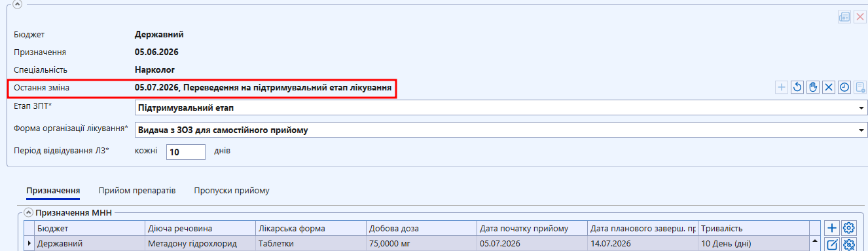Viewport: 868px width, 251px height.
Task: Click the Тривалість column header
Action: coord(753,229)
